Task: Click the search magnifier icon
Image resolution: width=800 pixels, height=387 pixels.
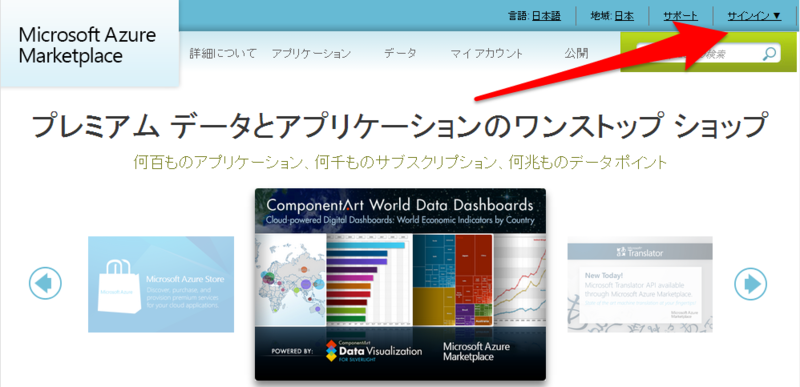Action: [769, 54]
